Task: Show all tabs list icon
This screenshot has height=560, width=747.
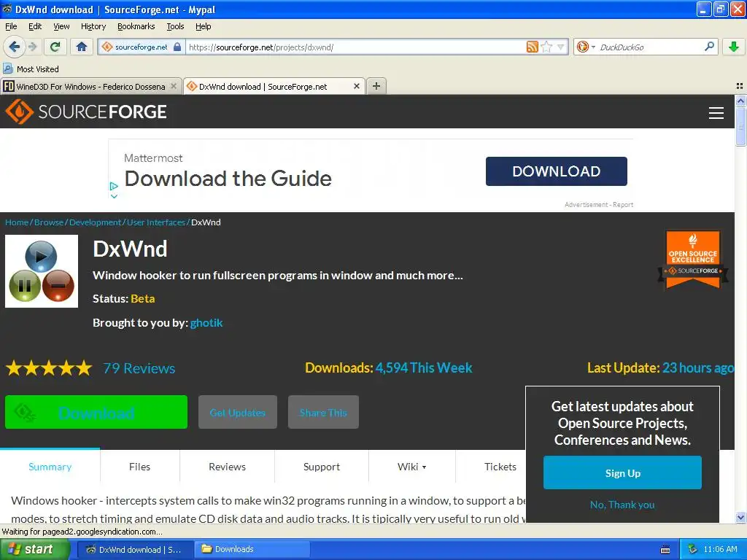Action: pos(740,86)
